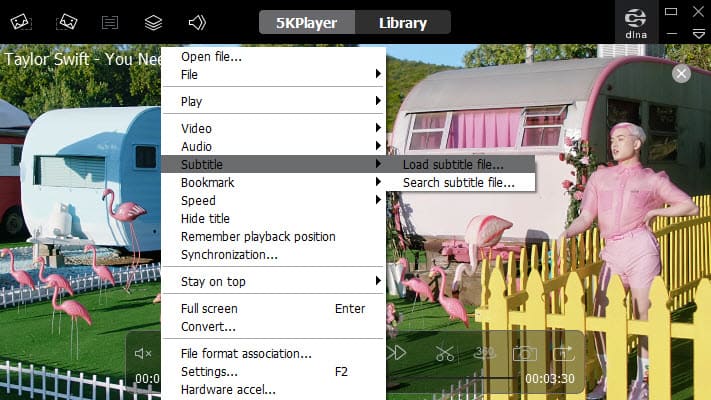711x400 pixels.
Task: Click Search subtitle file... in submenu
Action: (460, 182)
